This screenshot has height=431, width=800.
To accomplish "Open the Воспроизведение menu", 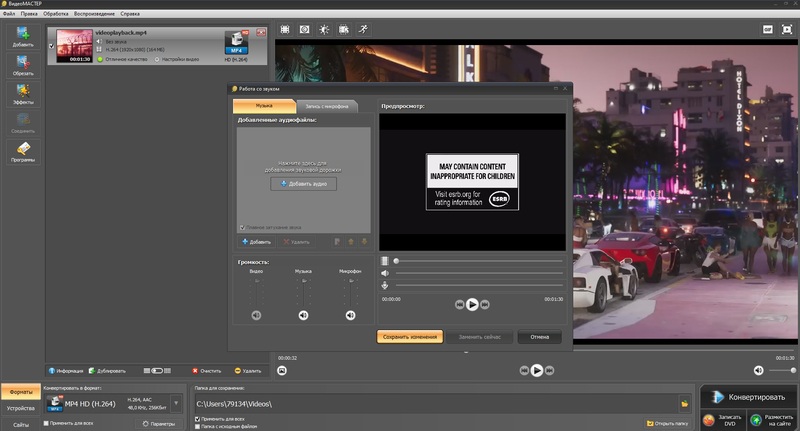I will tap(94, 14).
